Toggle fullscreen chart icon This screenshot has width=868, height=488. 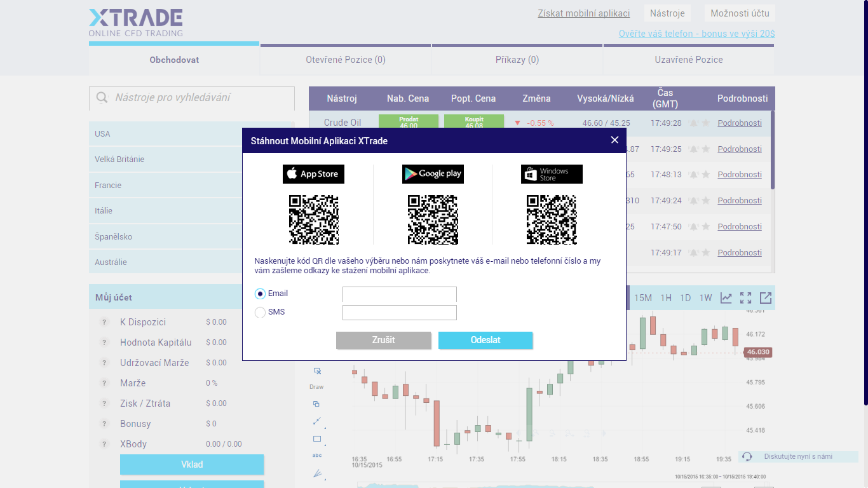point(745,297)
